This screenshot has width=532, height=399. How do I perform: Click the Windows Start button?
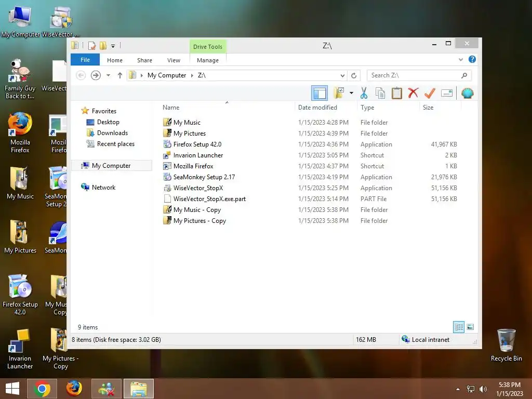[x=12, y=389]
